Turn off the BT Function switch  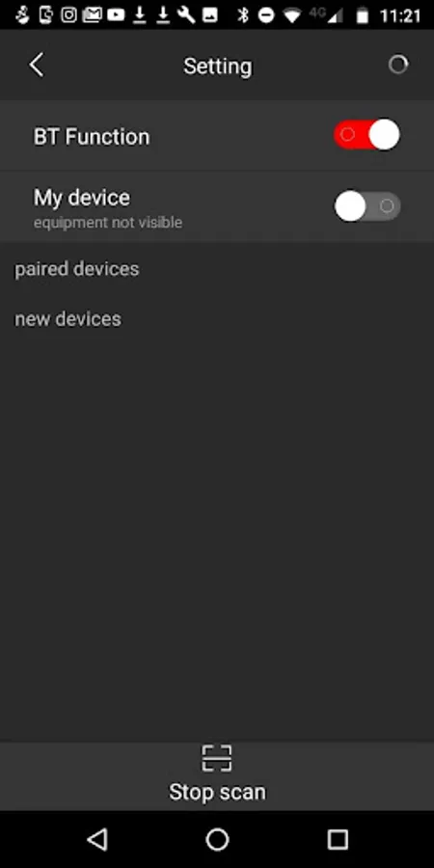366,134
